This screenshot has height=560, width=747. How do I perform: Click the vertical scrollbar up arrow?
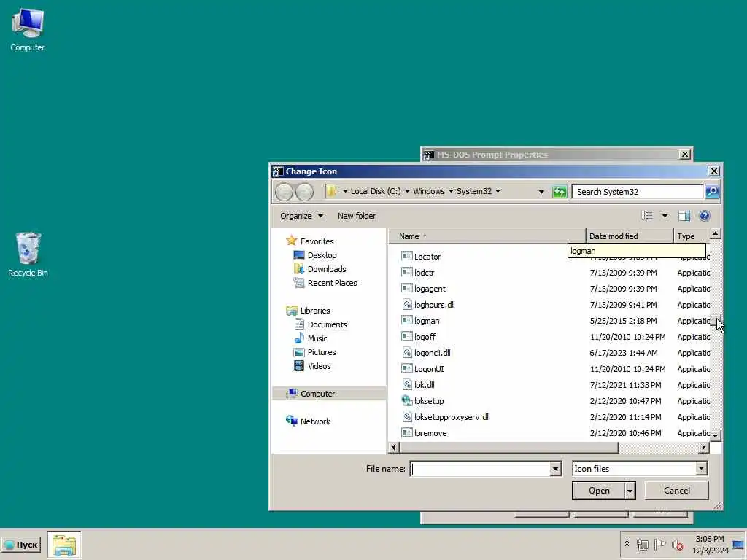[715, 234]
